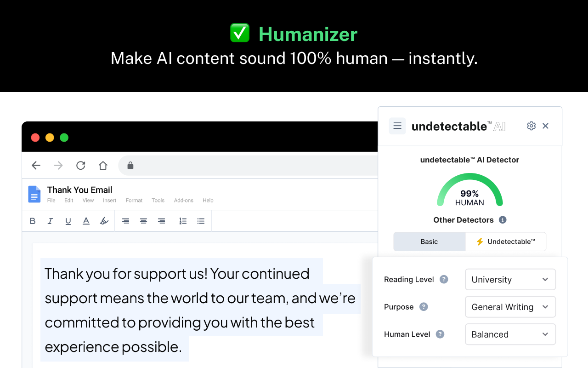
Task: Open the Reading Level dropdown set to University
Action: pyautogui.click(x=510, y=279)
